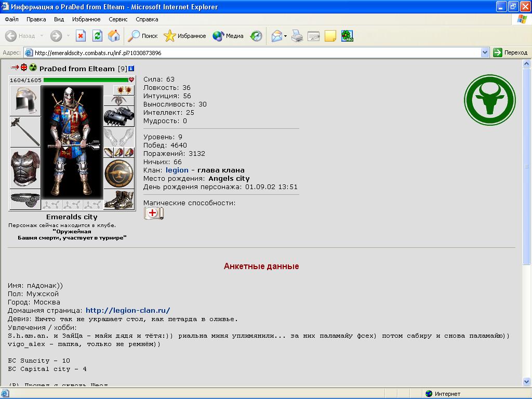This screenshot has height=399, width=532.
Task: Refresh the page with green arrows icon
Action: click(x=97, y=36)
